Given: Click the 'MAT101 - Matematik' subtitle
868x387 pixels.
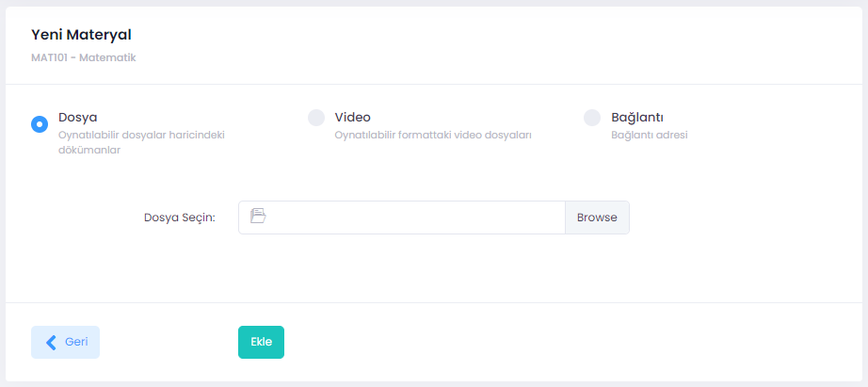Looking at the screenshot, I should 84,57.
